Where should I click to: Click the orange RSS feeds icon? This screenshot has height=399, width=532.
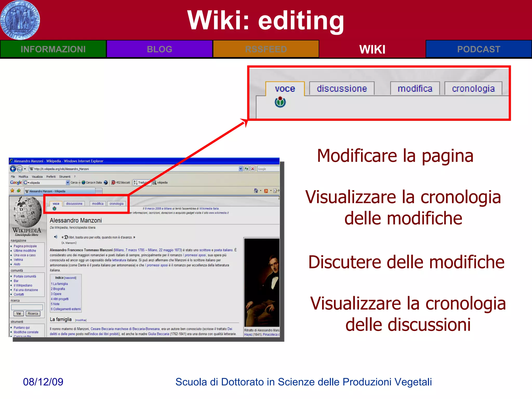[x=266, y=191]
